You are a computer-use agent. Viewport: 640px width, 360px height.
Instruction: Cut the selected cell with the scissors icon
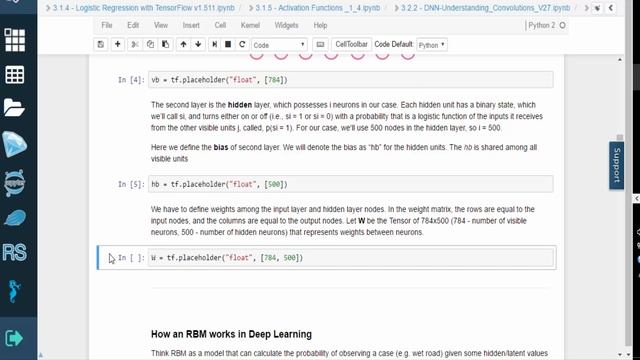pos(135,44)
